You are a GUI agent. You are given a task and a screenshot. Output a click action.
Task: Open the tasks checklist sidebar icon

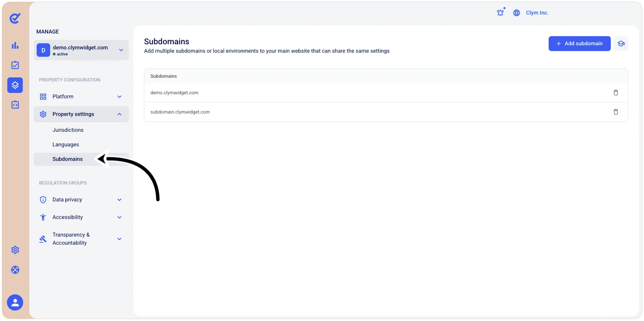[15, 65]
